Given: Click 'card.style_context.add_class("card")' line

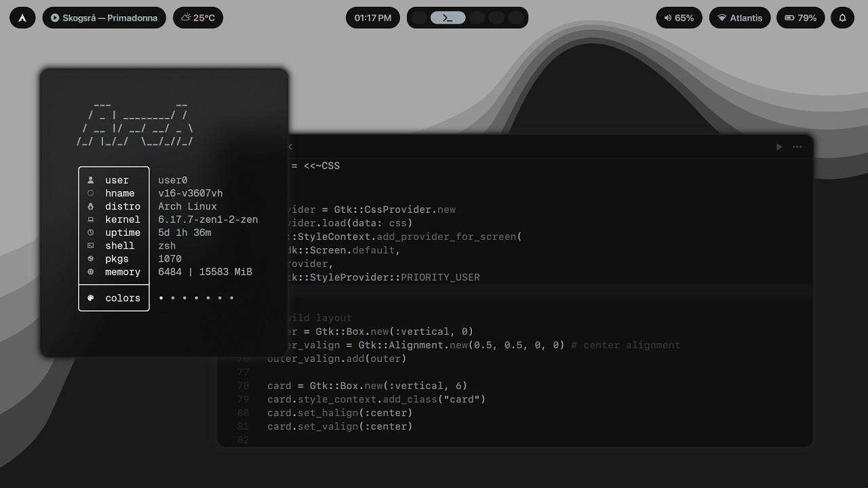Looking at the screenshot, I should click(x=376, y=399).
